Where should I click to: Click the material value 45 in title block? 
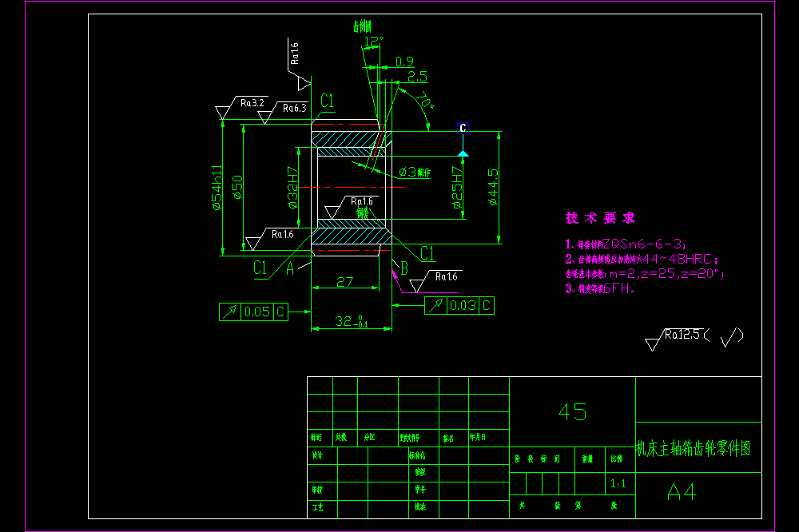(x=572, y=411)
